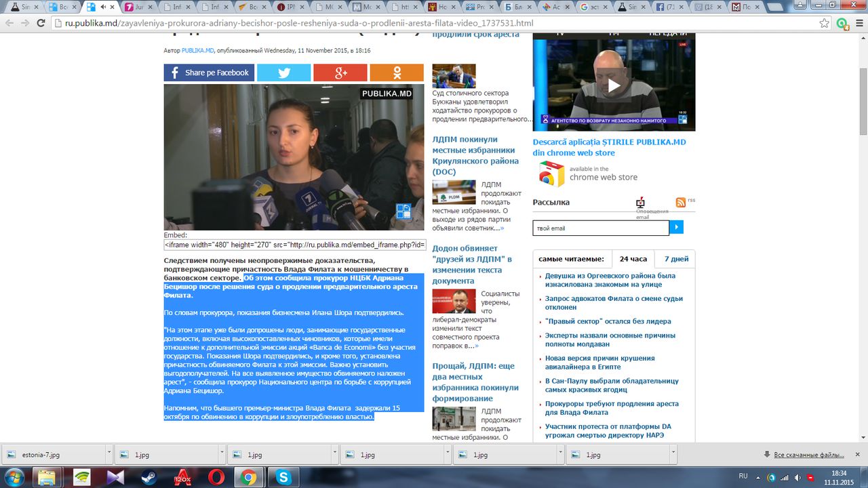The width and height of the screenshot is (868, 488).
Task: Select the самые читаемые tab
Action: [x=571, y=259]
